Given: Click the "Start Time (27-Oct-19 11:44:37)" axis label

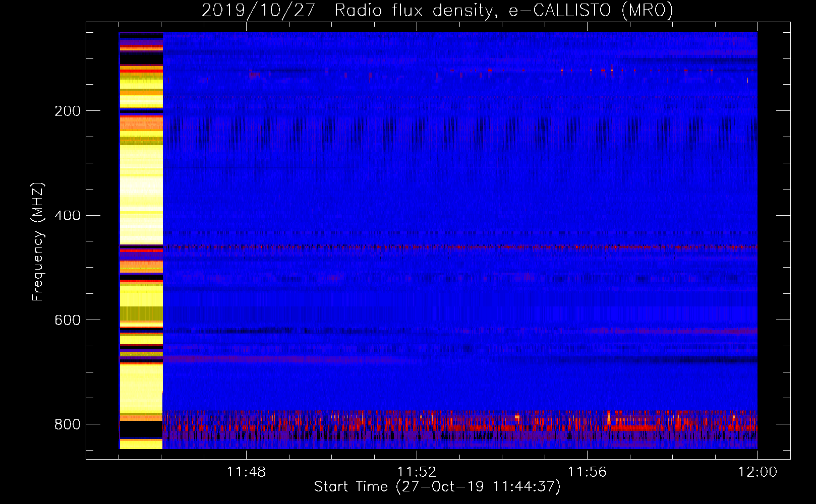Looking at the screenshot, I should coord(437,487).
